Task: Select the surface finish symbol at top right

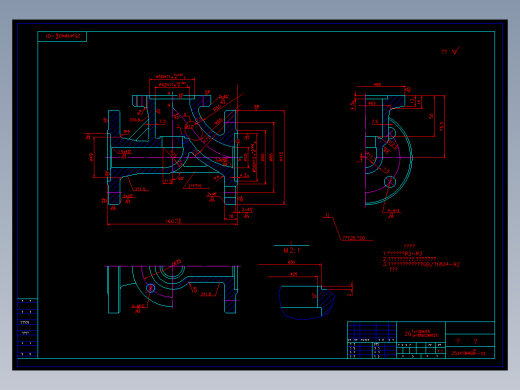Action: point(456,51)
